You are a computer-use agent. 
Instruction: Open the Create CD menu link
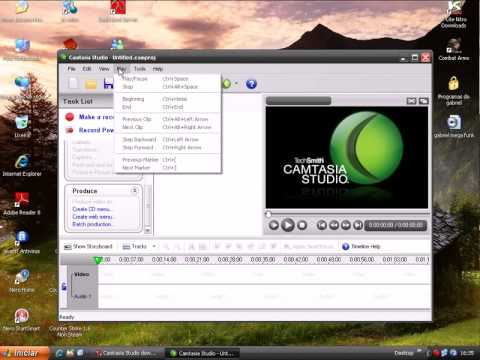click(92, 209)
